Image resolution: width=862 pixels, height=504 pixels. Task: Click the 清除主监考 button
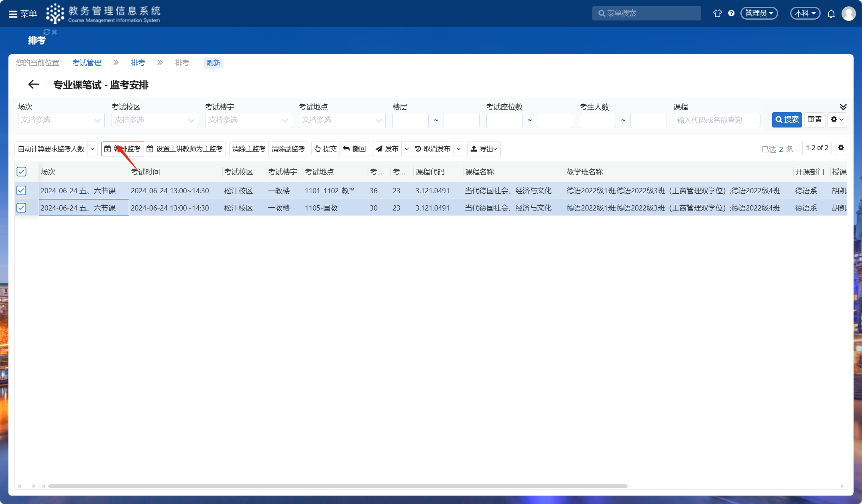pos(248,149)
